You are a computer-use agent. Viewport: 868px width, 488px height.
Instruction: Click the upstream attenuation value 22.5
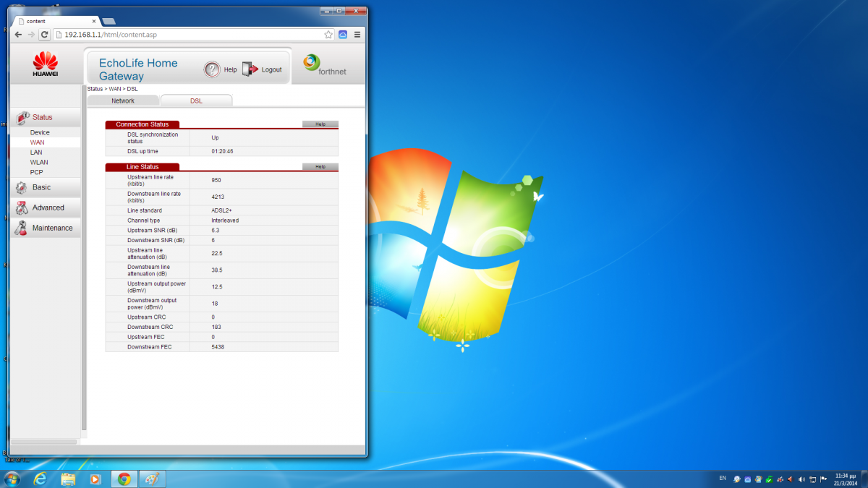click(x=216, y=253)
